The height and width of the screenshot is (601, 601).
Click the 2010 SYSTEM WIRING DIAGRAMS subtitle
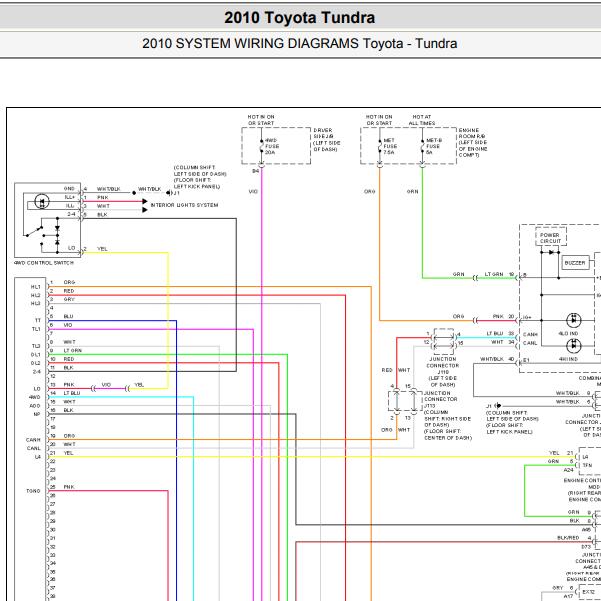click(300, 44)
